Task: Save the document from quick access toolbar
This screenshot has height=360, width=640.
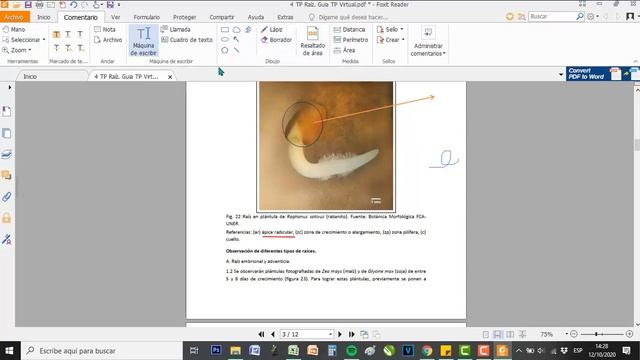Action: click(28, 5)
